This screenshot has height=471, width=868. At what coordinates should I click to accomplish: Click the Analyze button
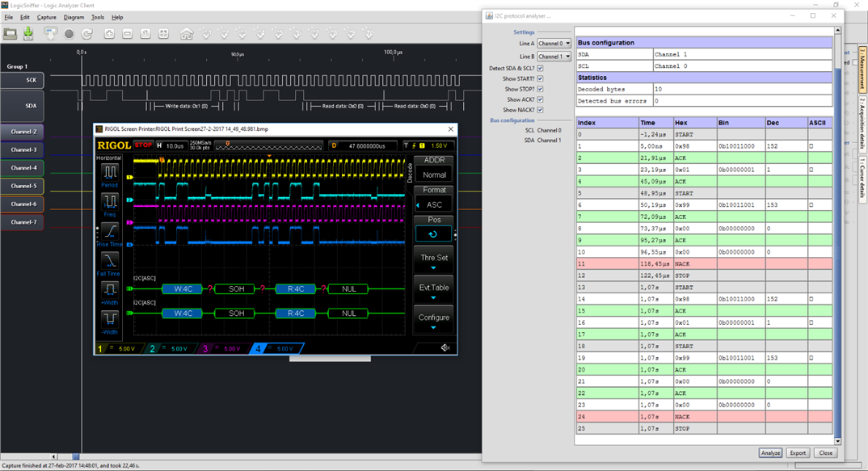[770, 453]
